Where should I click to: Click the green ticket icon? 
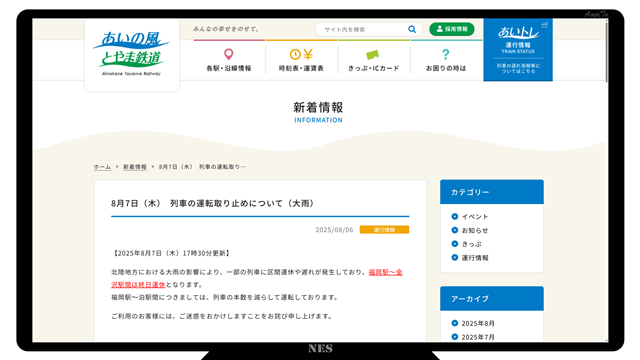(373, 55)
